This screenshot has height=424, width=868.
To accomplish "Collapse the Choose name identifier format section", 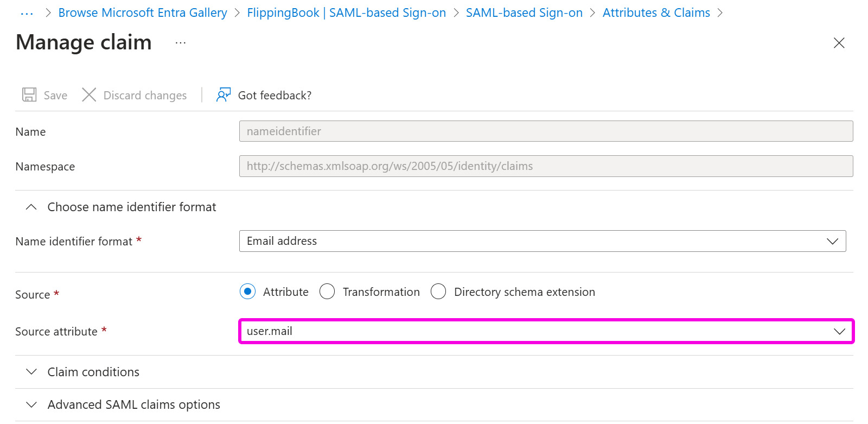I will 31,206.
